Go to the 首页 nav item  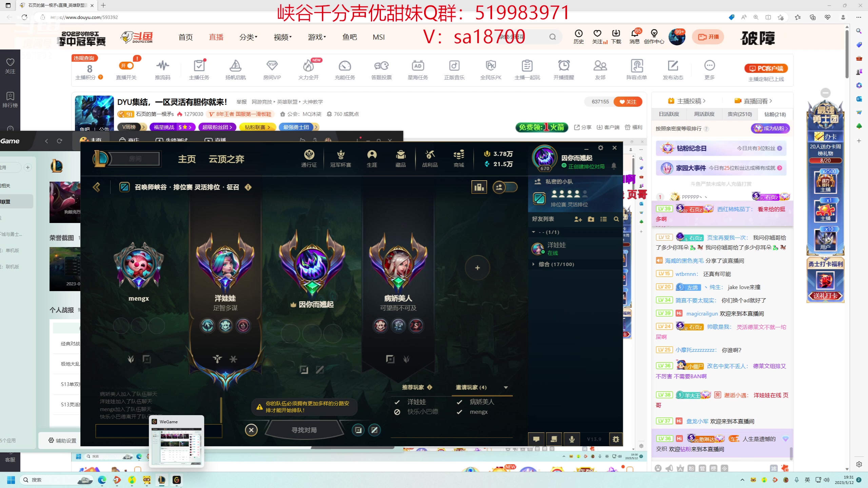click(x=185, y=37)
